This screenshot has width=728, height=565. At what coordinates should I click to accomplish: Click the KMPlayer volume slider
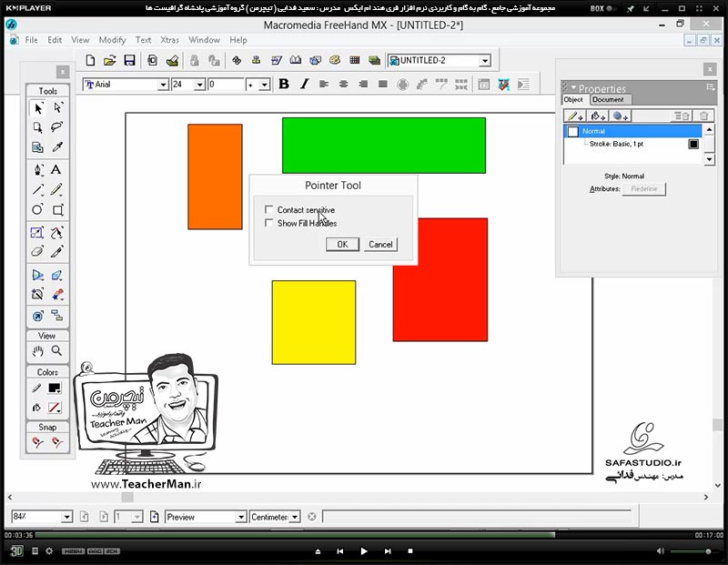coord(694,551)
